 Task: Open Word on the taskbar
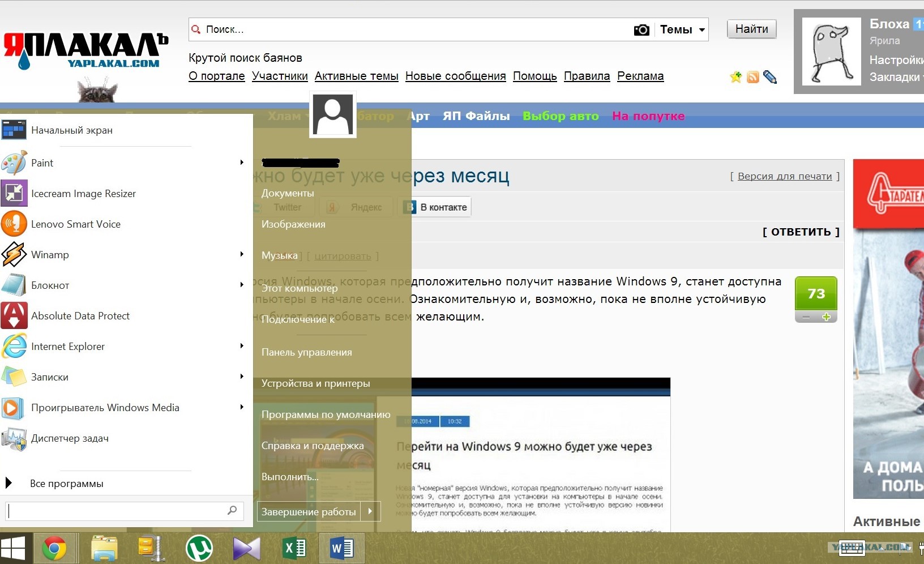[x=341, y=548]
